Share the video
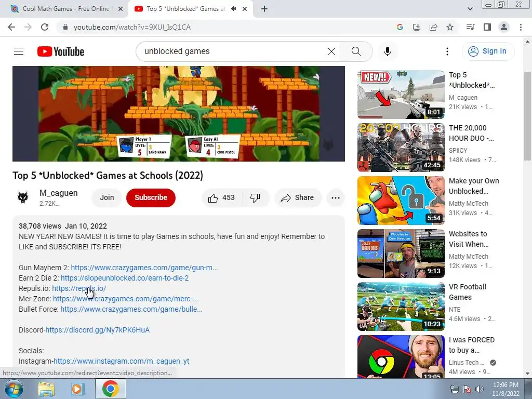The image size is (532, 399). tap(298, 198)
